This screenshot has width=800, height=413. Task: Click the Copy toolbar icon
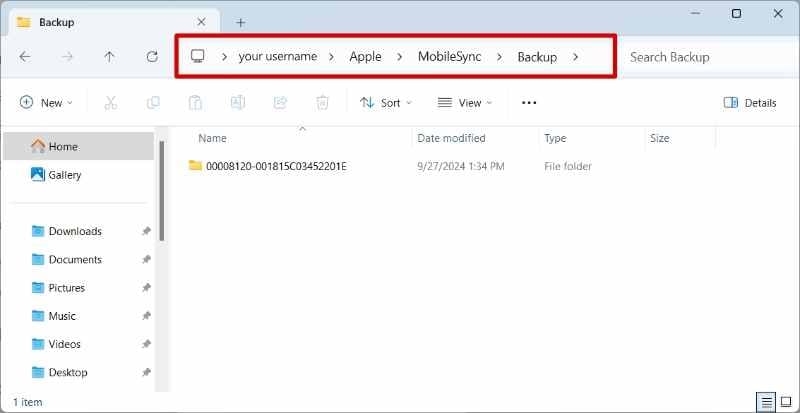pos(153,103)
